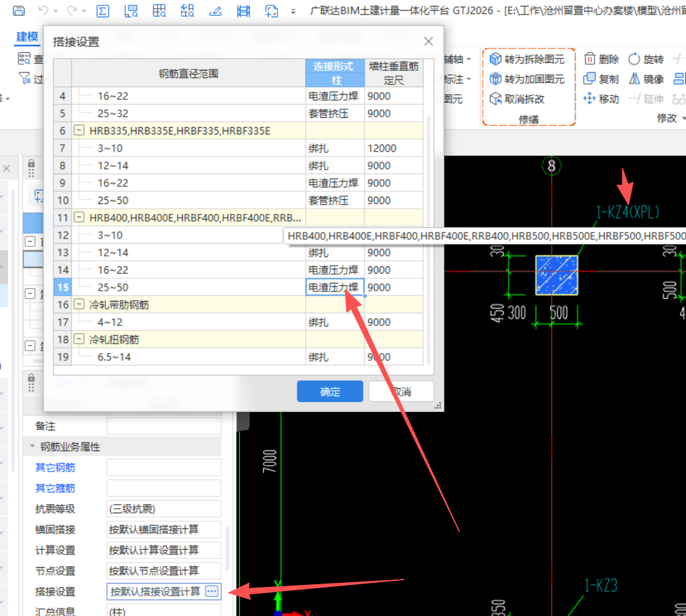
Task: Click the axis 8 bubble in the drawing
Action: point(551,166)
